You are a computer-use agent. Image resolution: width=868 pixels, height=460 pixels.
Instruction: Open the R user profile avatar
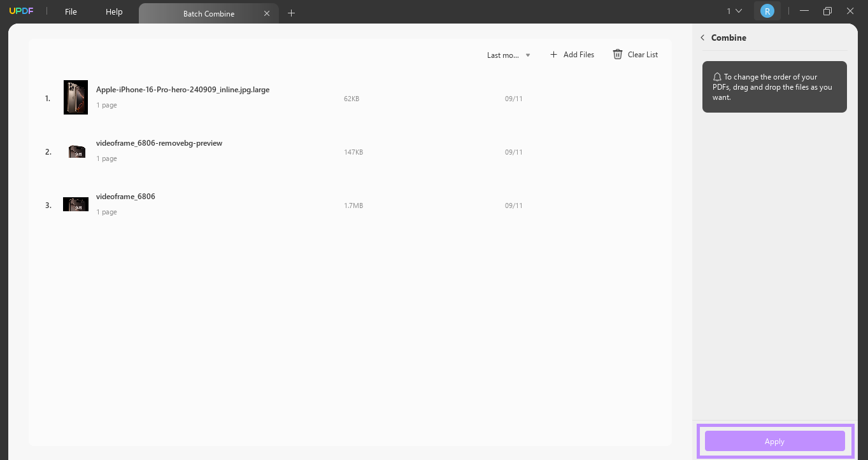[767, 11]
